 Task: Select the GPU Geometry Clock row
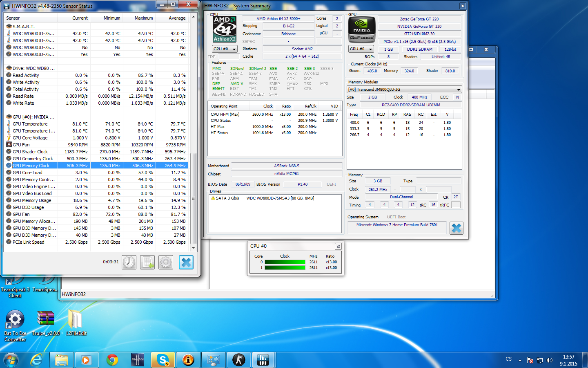96,159
